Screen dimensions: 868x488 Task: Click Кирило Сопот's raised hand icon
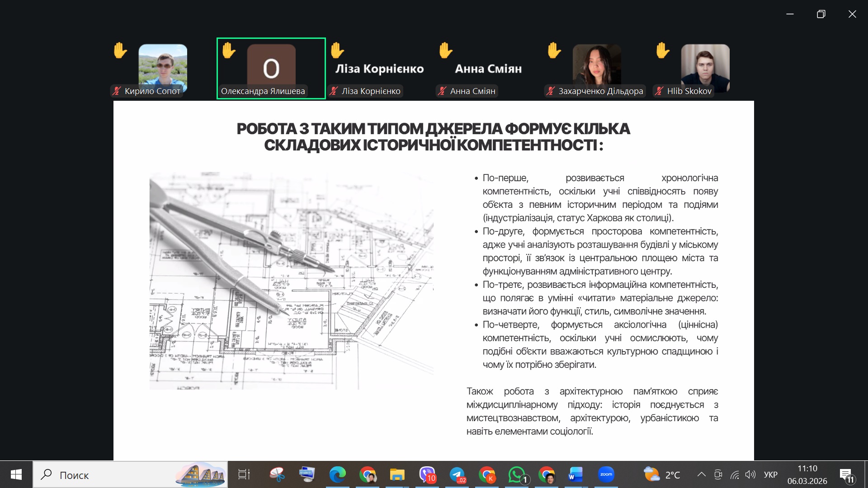(x=120, y=50)
